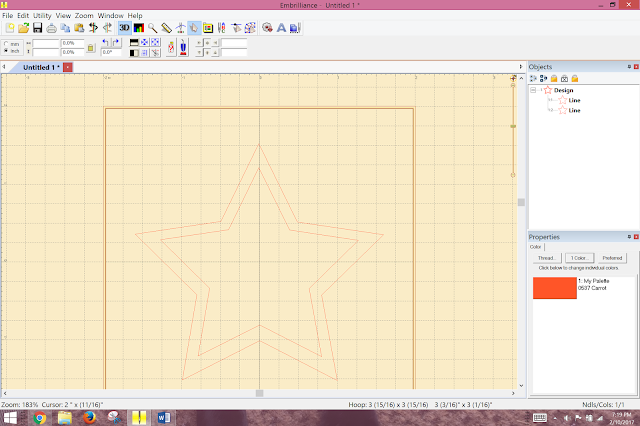The height and width of the screenshot is (426, 640).
Task: Click the Paste clipboard icon
Action: click(79, 28)
